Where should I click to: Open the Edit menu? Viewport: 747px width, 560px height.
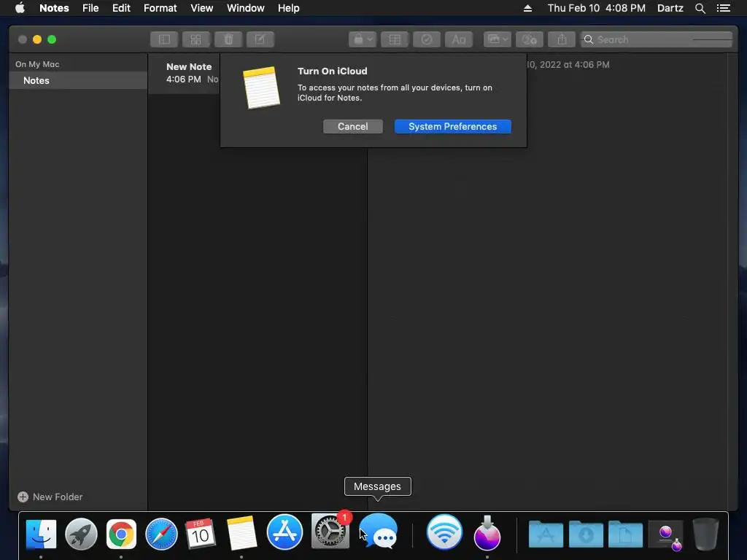(x=121, y=8)
